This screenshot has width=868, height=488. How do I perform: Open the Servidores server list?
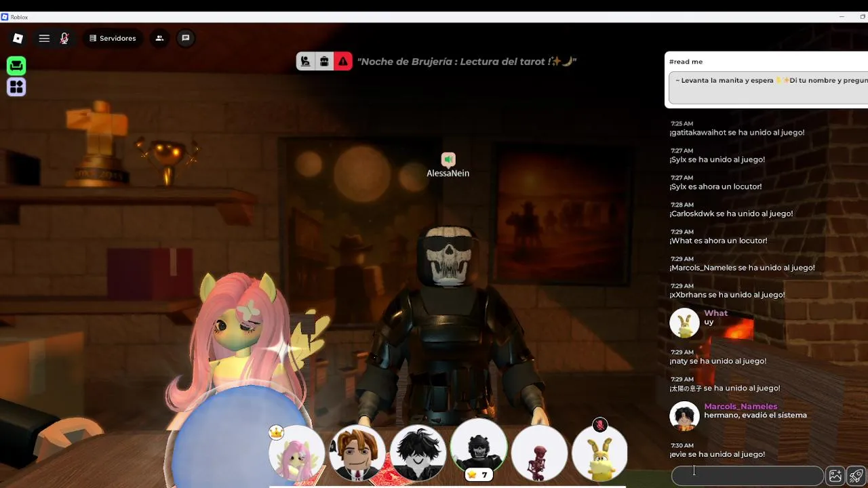point(113,39)
